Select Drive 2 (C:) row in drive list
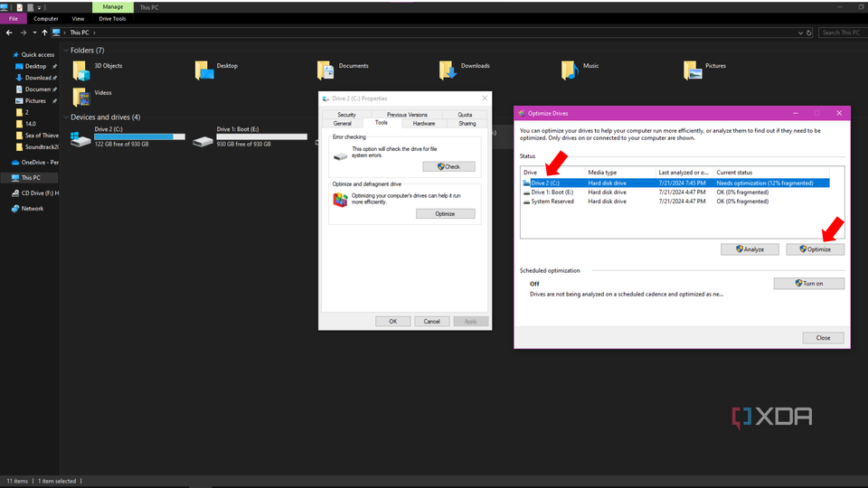Image resolution: width=868 pixels, height=488 pixels. click(675, 183)
